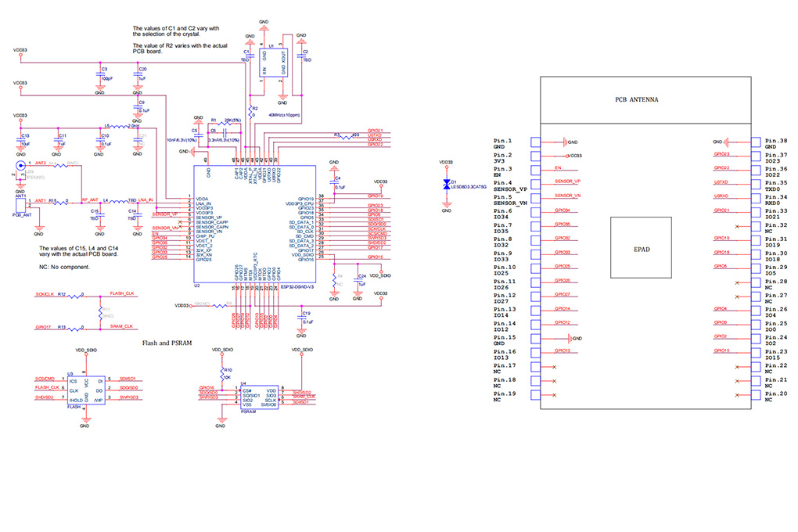
Task: Select the U4 PSRAM chip symbol
Action: coord(259,397)
